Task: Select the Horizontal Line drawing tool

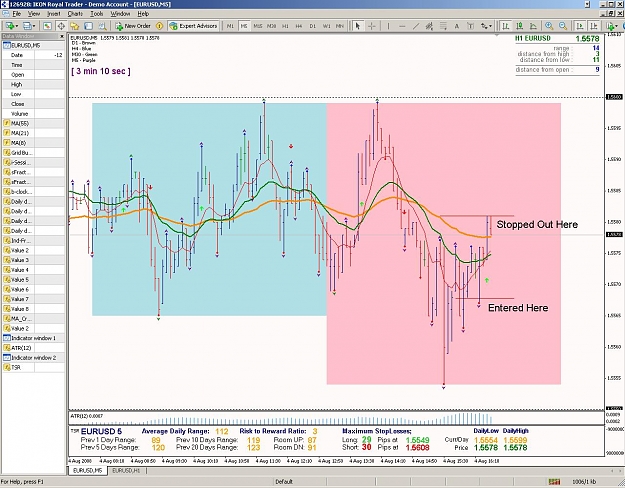Action: [402, 26]
